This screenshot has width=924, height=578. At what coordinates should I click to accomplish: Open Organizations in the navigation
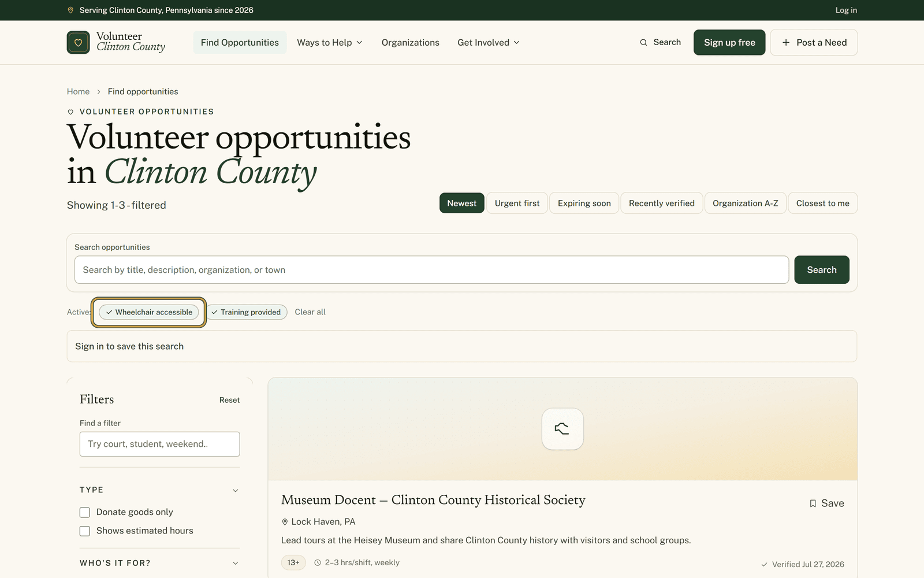pos(410,43)
